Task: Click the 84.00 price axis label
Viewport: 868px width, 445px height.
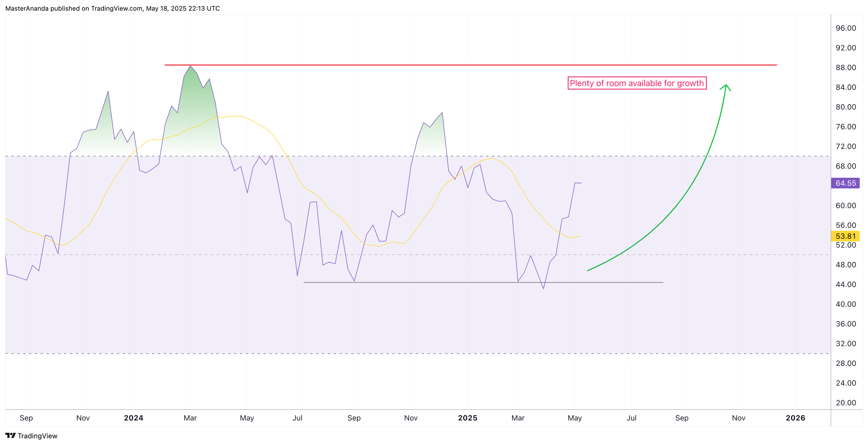Action: [x=846, y=87]
